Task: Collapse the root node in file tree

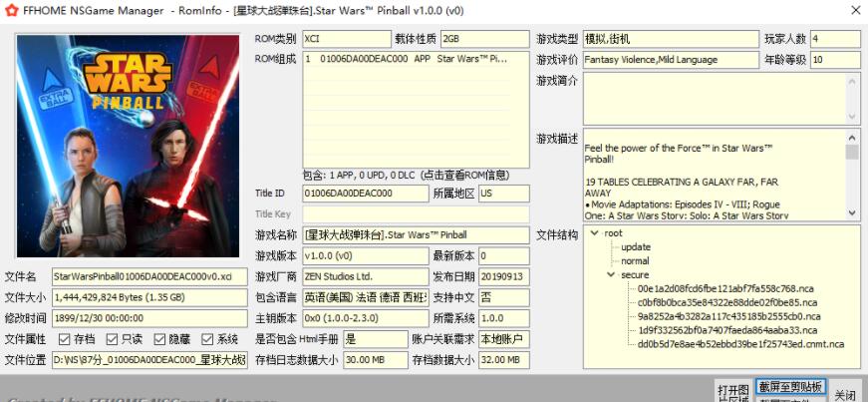Action: point(595,232)
